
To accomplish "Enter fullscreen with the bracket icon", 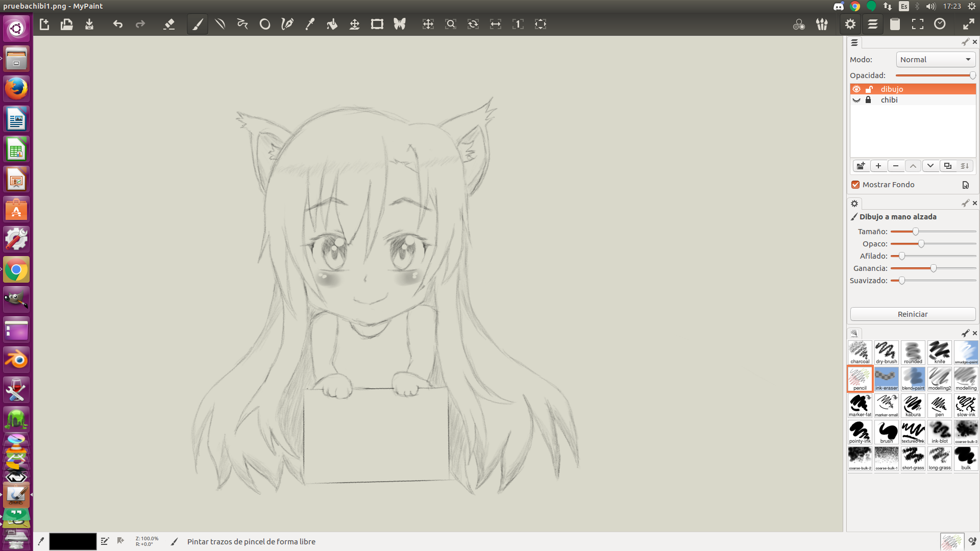I will tap(918, 24).
